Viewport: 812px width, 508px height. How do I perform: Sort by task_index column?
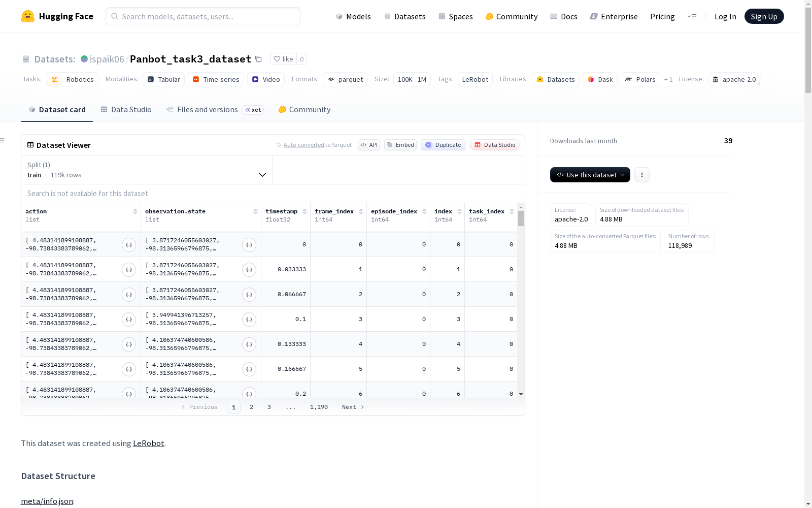coord(512,211)
